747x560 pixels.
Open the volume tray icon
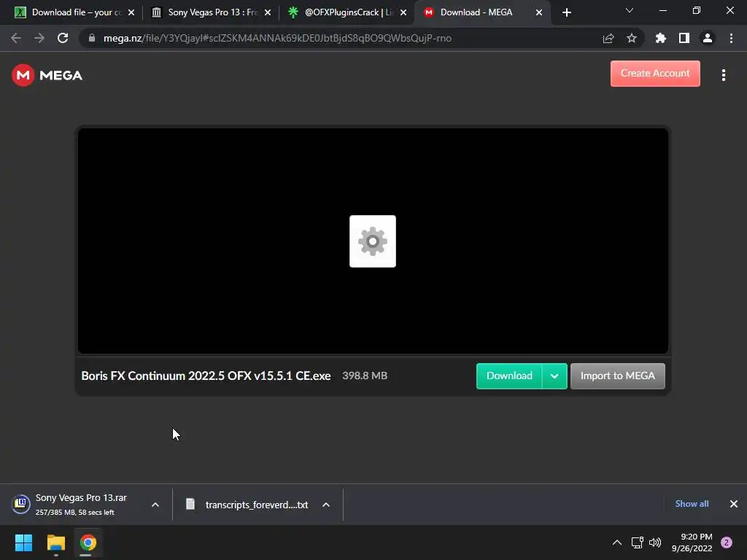pos(655,542)
